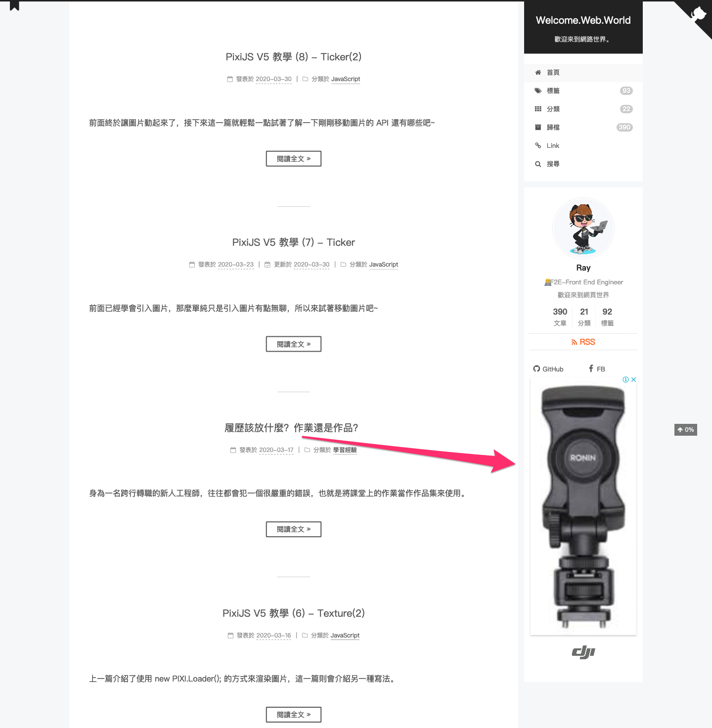Open the 歸檔 archive menu entry
This screenshot has width=712, height=728.
pos(583,127)
